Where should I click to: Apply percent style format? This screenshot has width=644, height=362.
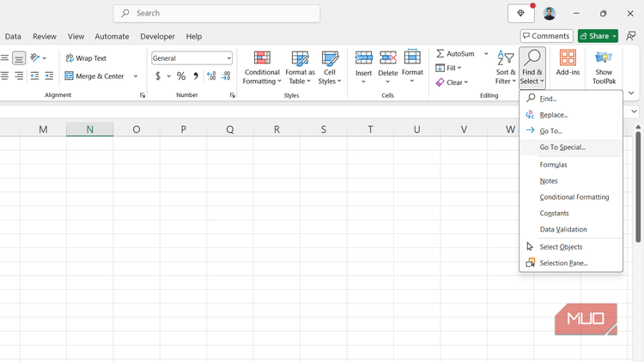tap(181, 76)
